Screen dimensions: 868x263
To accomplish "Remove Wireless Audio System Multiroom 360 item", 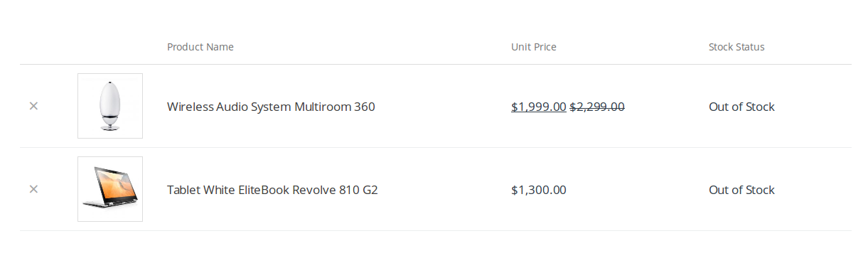I will (33, 106).
